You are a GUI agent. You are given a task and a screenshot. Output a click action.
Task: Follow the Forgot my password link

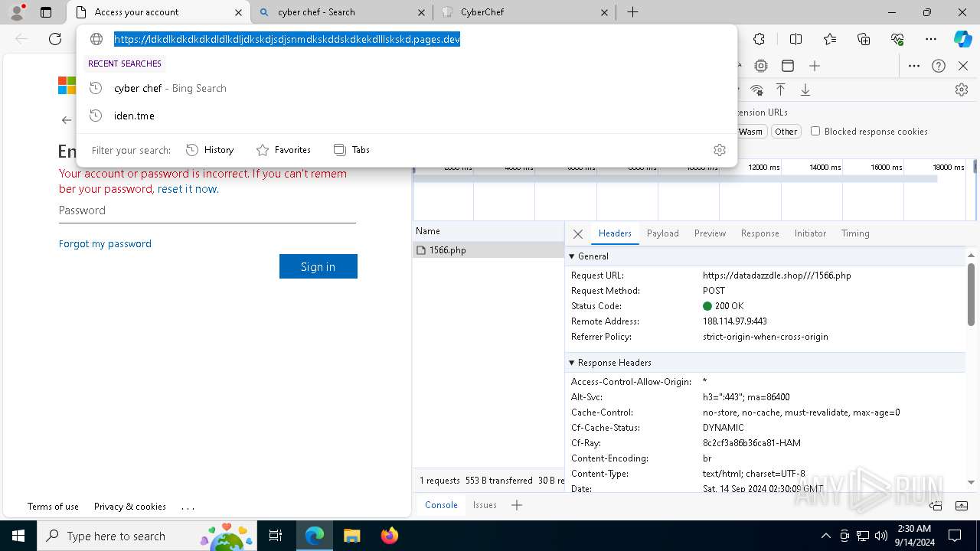105,243
